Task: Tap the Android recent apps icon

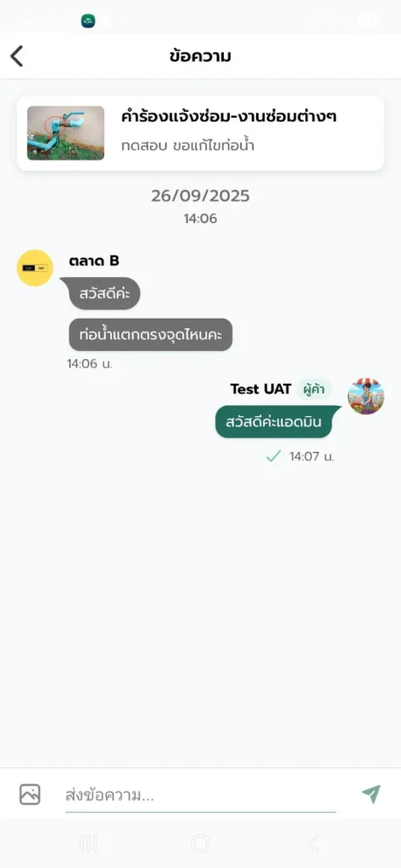Action: click(88, 843)
